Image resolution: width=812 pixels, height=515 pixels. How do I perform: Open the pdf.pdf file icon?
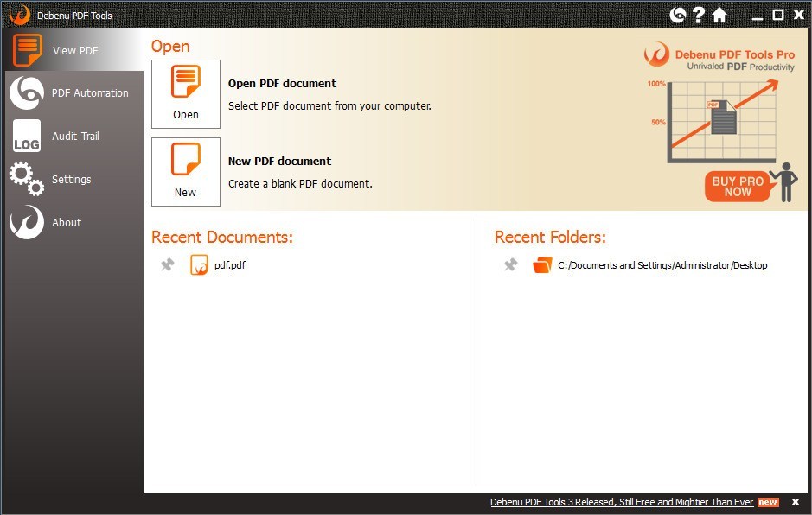pyautogui.click(x=199, y=265)
